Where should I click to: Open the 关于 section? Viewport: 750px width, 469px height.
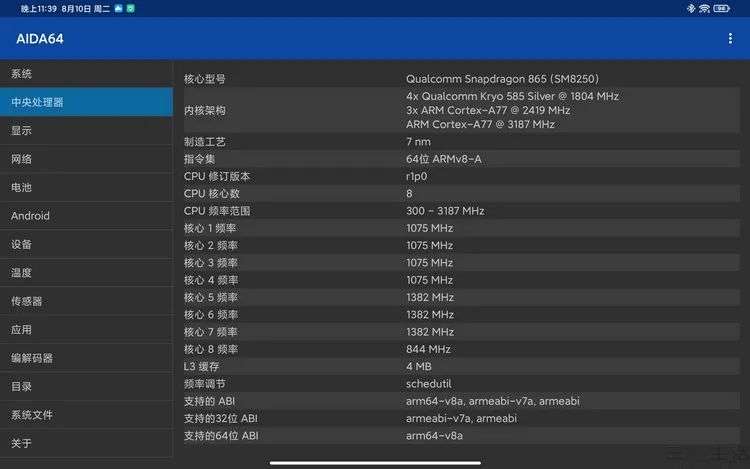click(86, 443)
